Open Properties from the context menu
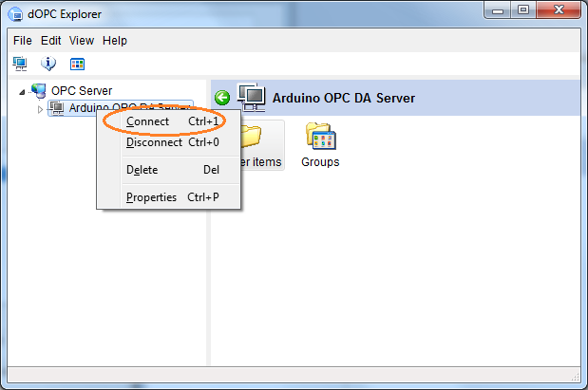 (x=152, y=197)
